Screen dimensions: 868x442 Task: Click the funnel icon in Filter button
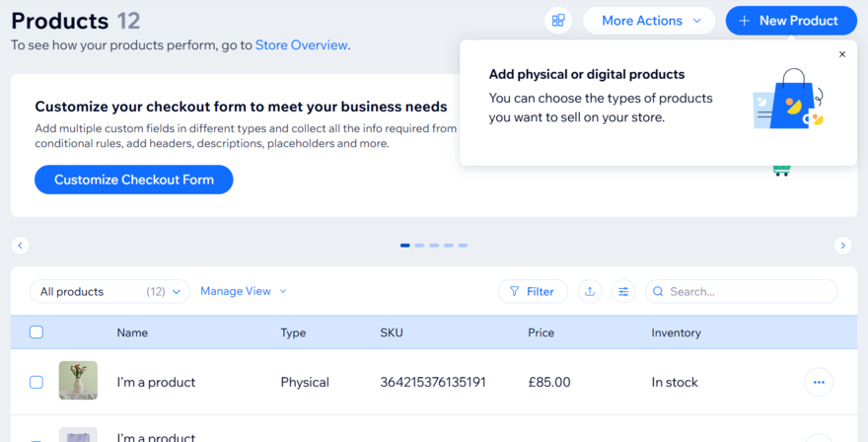(x=514, y=291)
